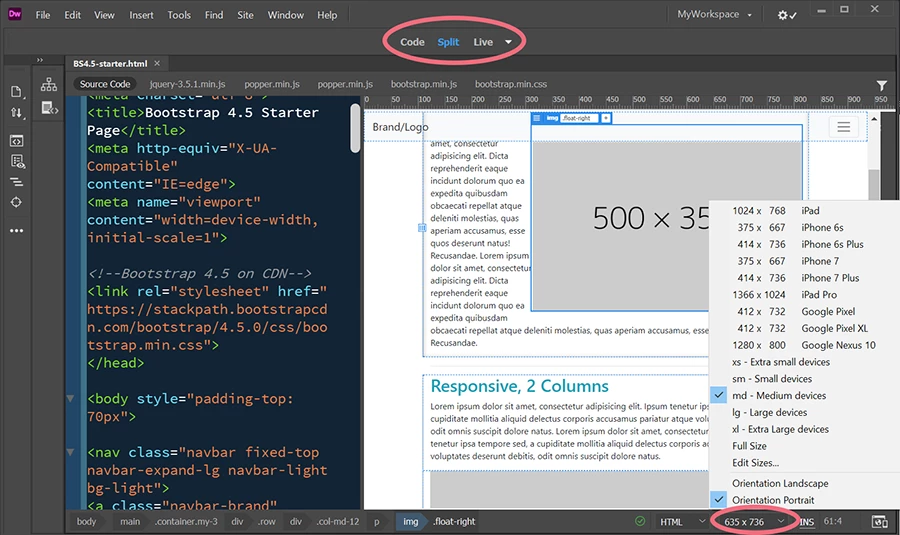900x535 pixels.
Task: Open the Site menu
Action: point(245,15)
